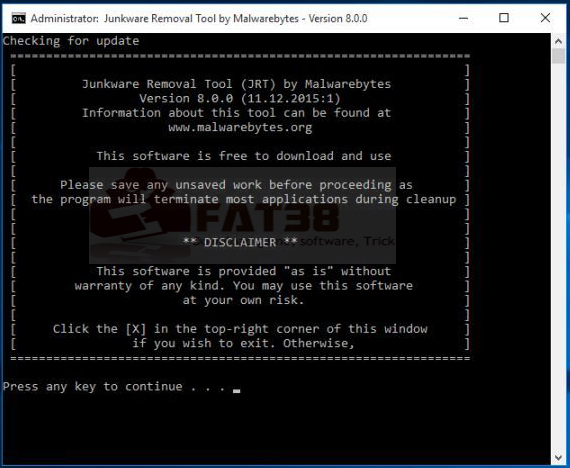570x468 pixels.
Task: Maximize the Junkware Removal Tool window
Action: (x=504, y=18)
